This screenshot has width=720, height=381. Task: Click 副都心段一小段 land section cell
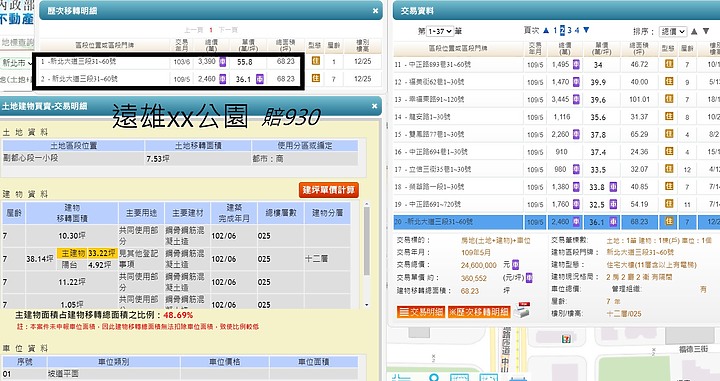(x=73, y=158)
